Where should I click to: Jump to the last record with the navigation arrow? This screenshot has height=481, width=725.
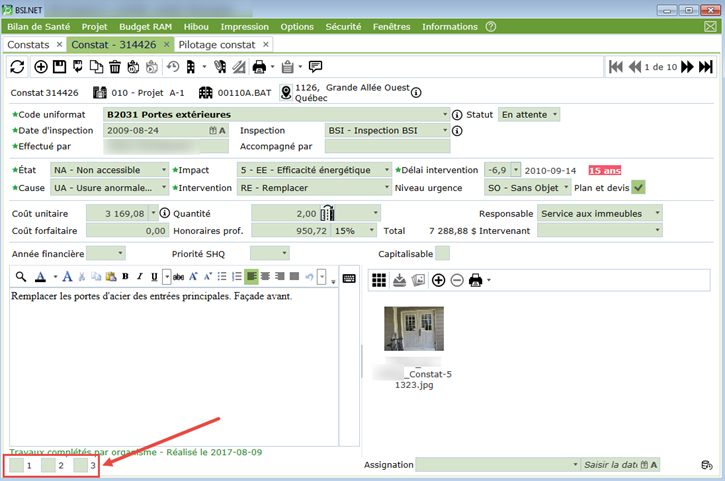click(705, 67)
